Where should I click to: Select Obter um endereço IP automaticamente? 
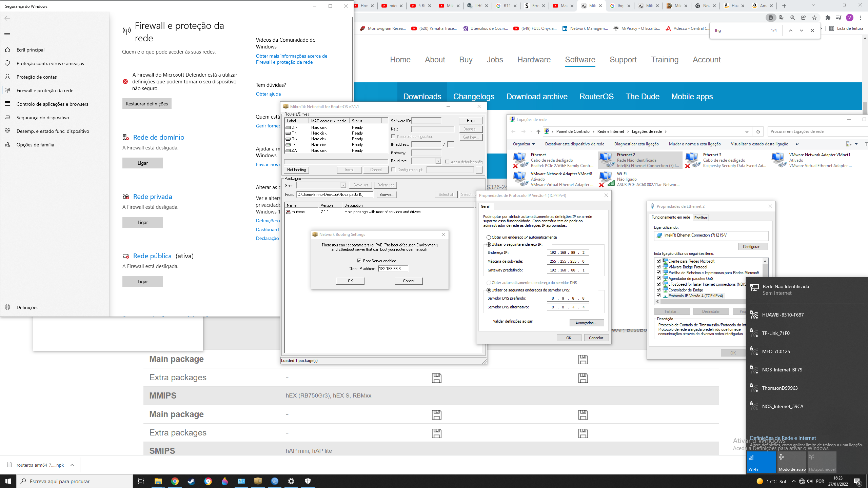[489, 237]
